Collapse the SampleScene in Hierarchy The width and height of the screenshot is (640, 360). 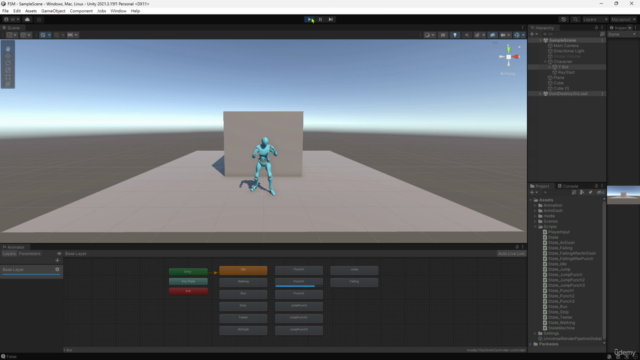point(540,40)
